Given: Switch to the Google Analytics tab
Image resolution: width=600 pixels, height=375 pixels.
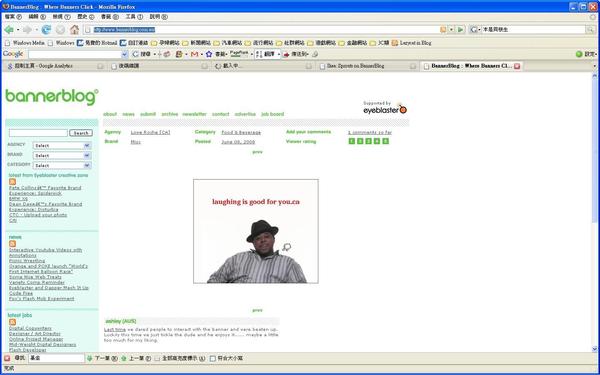Looking at the screenshot, I should 54,66.
